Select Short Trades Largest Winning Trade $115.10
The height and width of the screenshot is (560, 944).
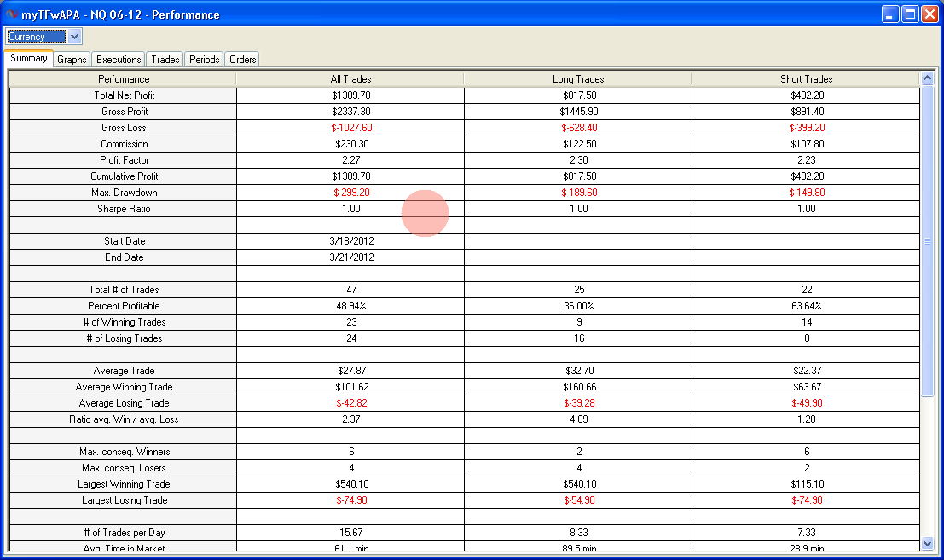click(x=807, y=485)
